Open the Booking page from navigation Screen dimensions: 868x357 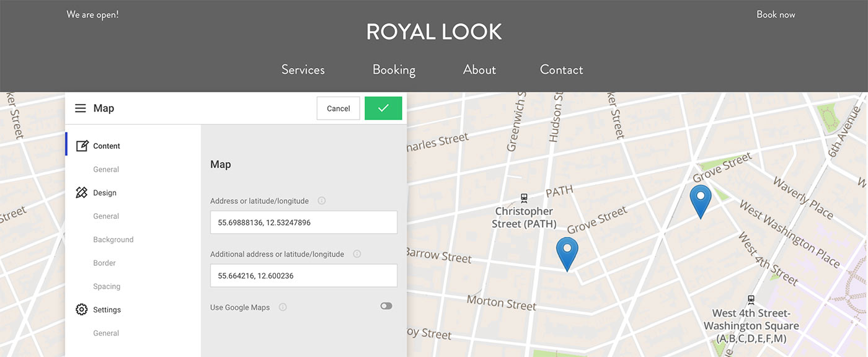click(394, 70)
